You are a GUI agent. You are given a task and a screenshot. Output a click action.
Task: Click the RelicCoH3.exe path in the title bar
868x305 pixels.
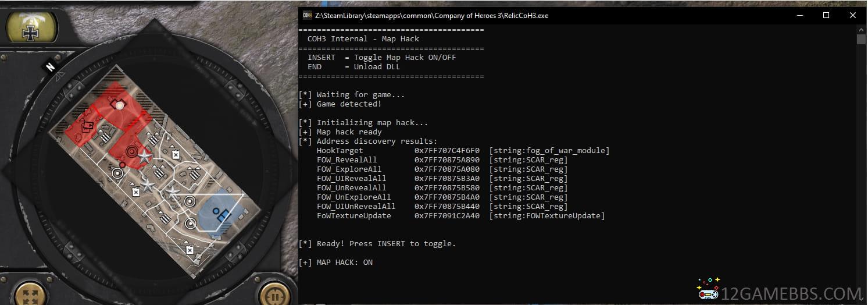coord(431,16)
